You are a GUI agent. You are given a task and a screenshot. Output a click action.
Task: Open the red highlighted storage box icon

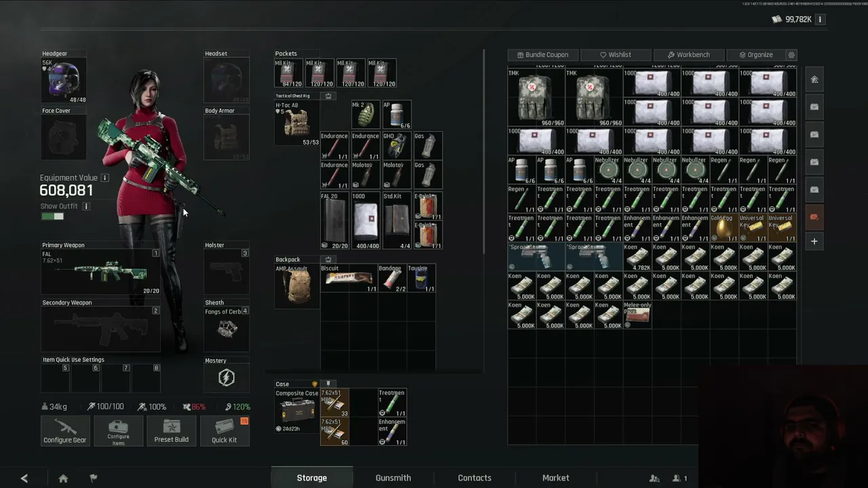pyautogui.click(x=814, y=217)
